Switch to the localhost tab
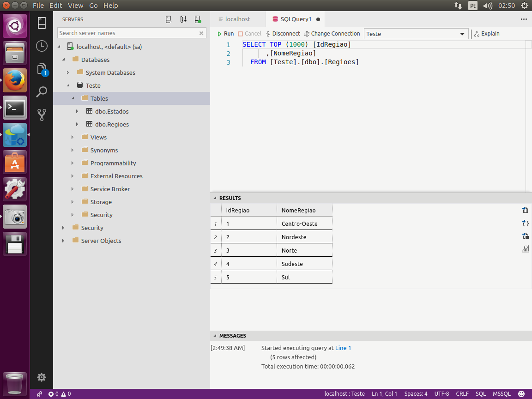The height and width of the screenshot is (399, 532). (x=237, y=19)
